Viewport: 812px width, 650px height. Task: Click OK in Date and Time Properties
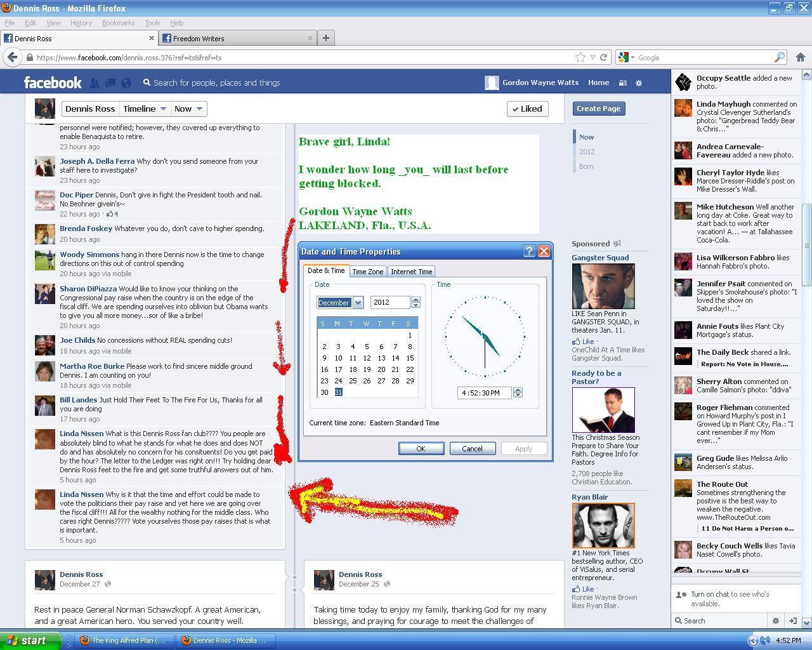421,449
